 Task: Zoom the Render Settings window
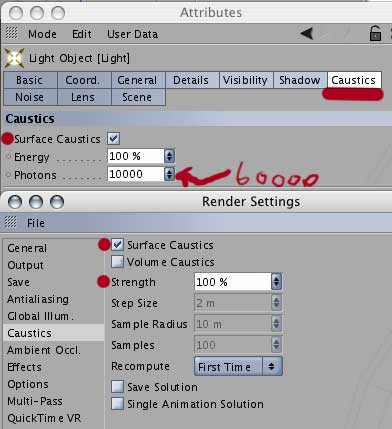tap(57, 202)
